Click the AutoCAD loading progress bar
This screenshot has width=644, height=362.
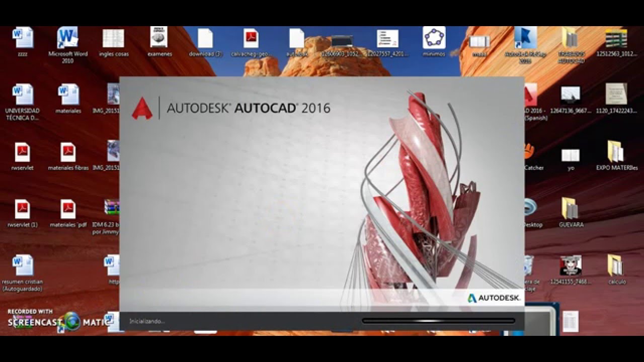tap(438, 321)
